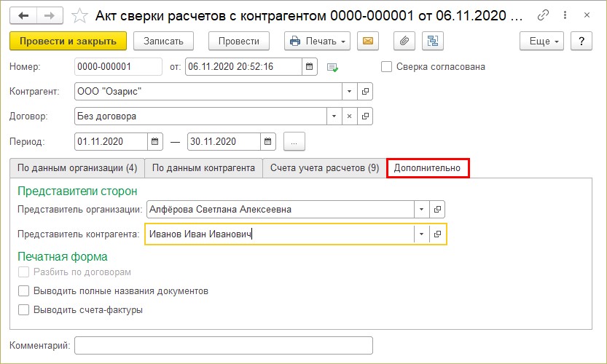
Task: Switch to По данным контрагента tab
Action: coord(203,168)
